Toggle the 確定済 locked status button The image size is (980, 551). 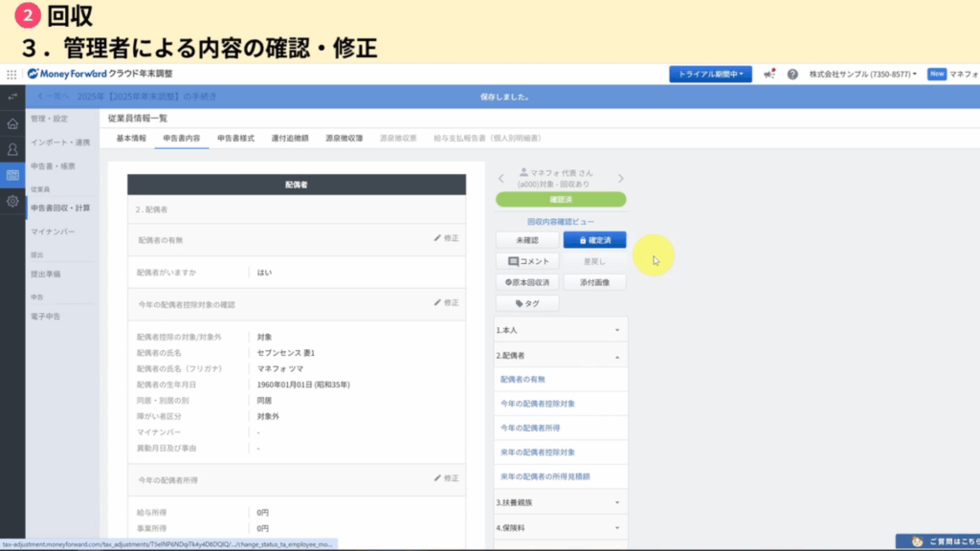click(594, 239)
